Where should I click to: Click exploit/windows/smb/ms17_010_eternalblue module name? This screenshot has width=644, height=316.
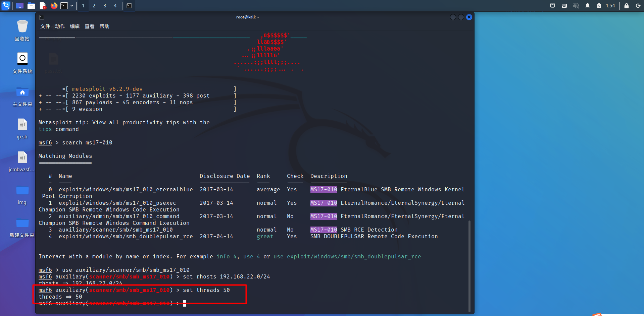pos(126,190)
